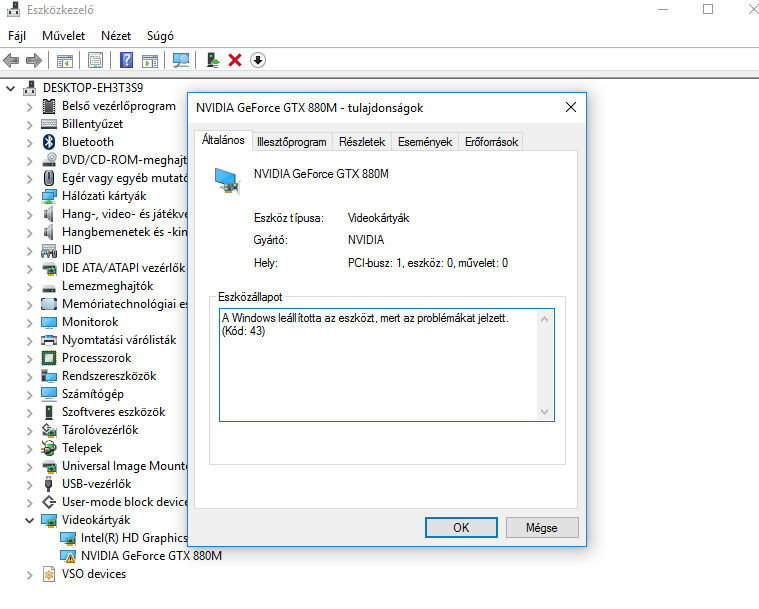Select Memóriatechnológiai tree item

coord(124,304)
